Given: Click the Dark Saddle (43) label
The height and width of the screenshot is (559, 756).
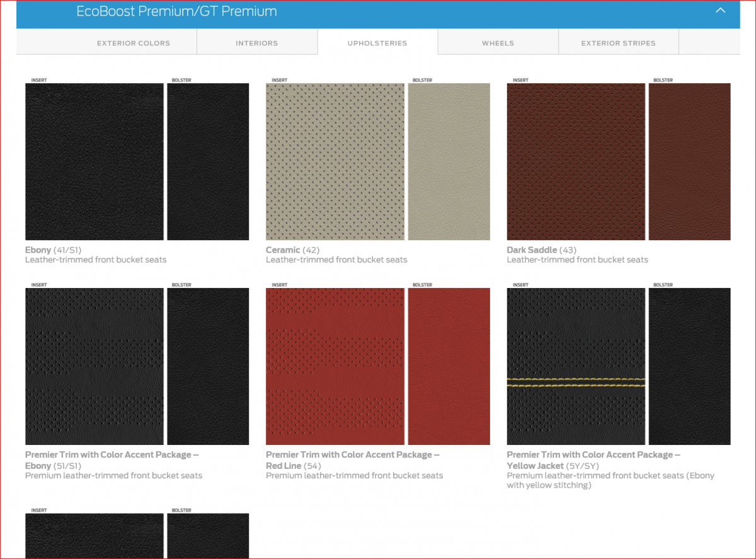Looking at the screenshot, I should [541, 250].
